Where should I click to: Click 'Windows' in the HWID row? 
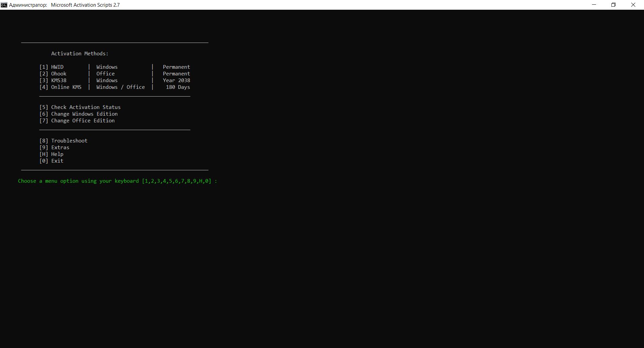click(x=107, y=67)
